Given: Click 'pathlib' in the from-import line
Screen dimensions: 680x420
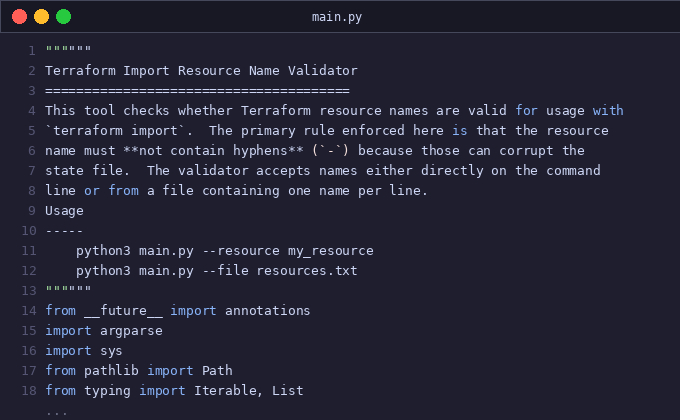Looking at the screenshot, I should click(x=111, y=371).
